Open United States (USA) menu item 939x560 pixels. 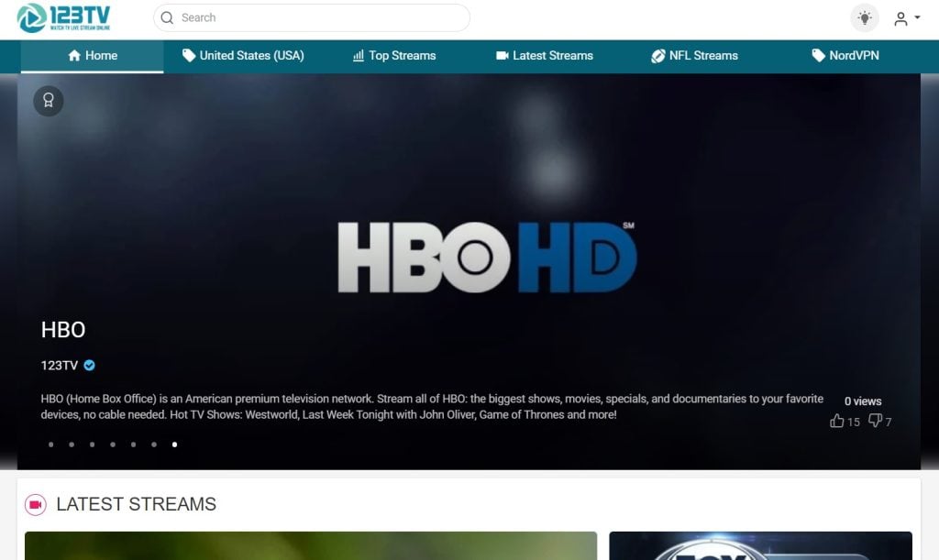point(243,56)
